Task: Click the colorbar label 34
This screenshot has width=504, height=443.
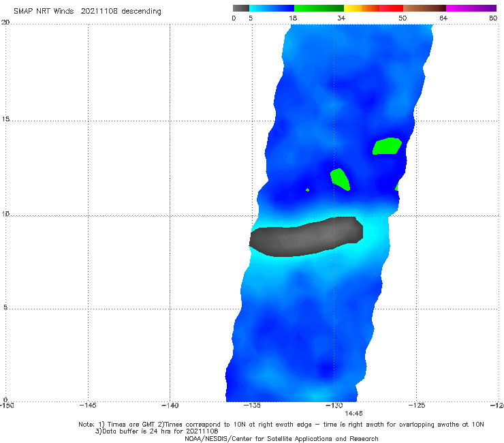Action: click(341, 18)
